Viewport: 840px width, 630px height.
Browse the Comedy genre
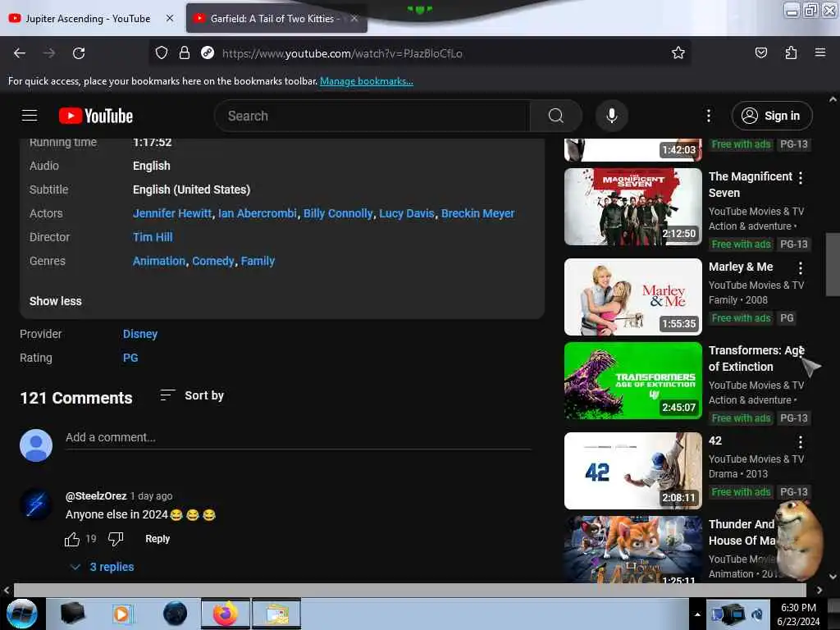[213, 261]
